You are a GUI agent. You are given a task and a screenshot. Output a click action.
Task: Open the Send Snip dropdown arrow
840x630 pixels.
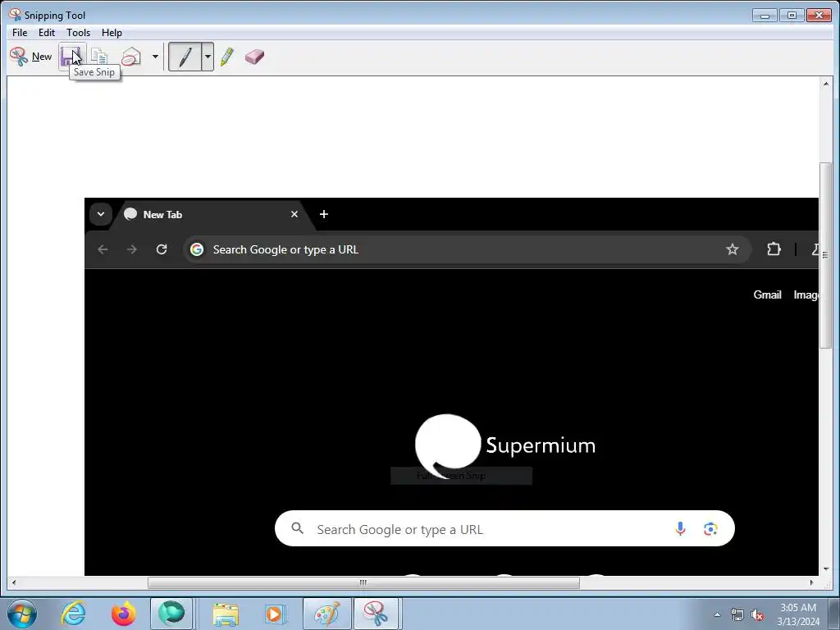click(x=155, y=57)
